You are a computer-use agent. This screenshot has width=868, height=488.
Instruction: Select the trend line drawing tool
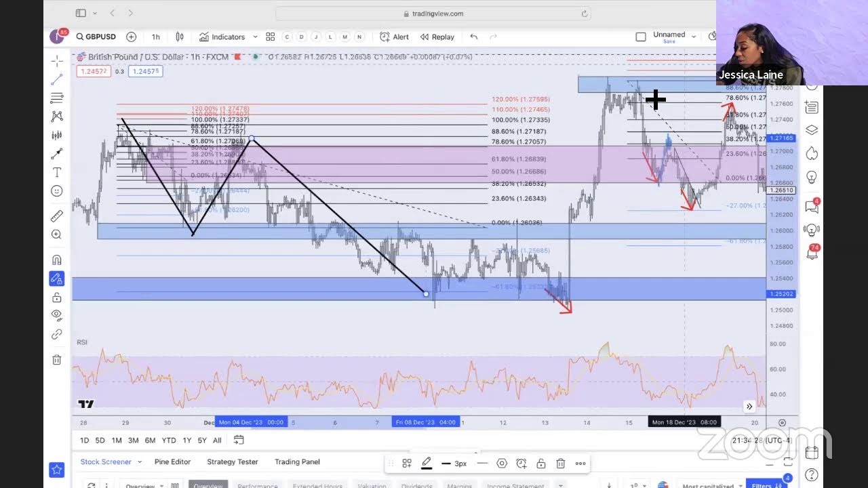[57, 79]
